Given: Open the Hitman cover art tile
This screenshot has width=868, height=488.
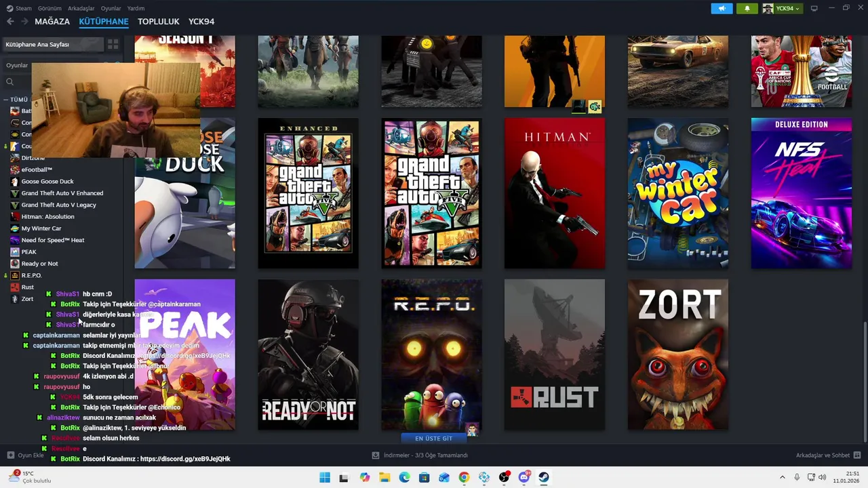Looking at the screenshot, I should pos(555,193).
